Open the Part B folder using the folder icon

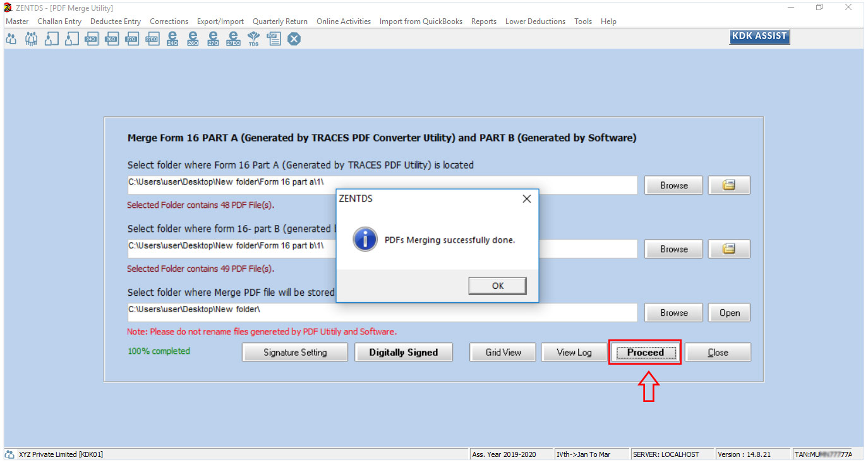(729, 249)
